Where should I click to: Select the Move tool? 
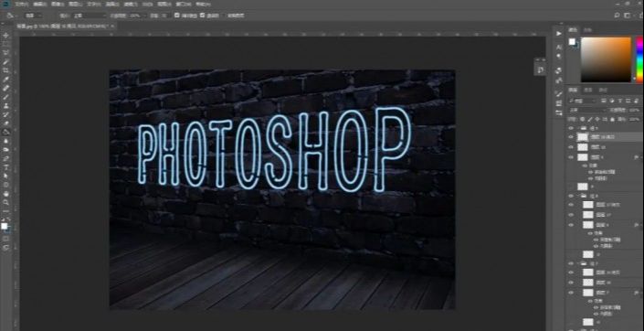pyautogui.click(x=5, y=36)
